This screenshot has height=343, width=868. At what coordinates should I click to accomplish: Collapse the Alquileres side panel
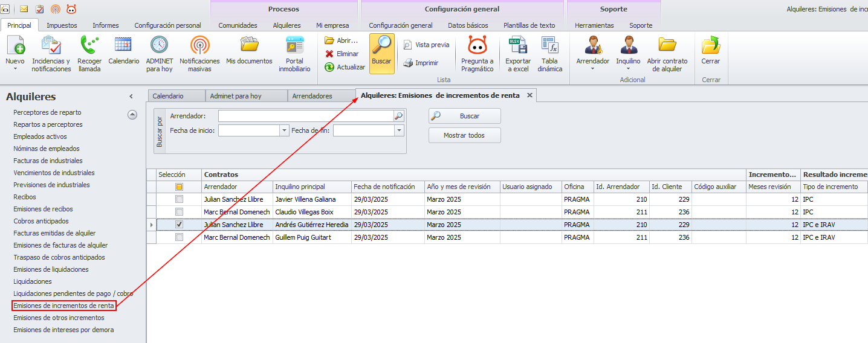(x=131, y=97)
